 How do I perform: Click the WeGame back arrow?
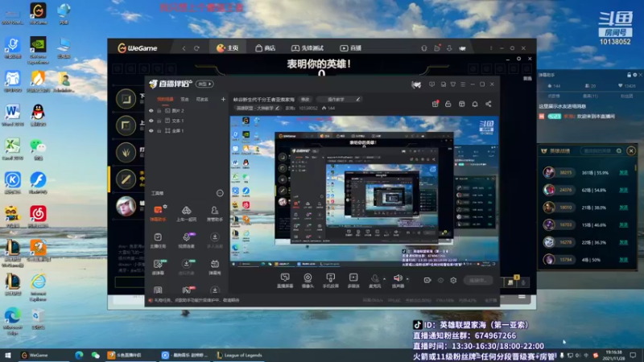[184, 48]
